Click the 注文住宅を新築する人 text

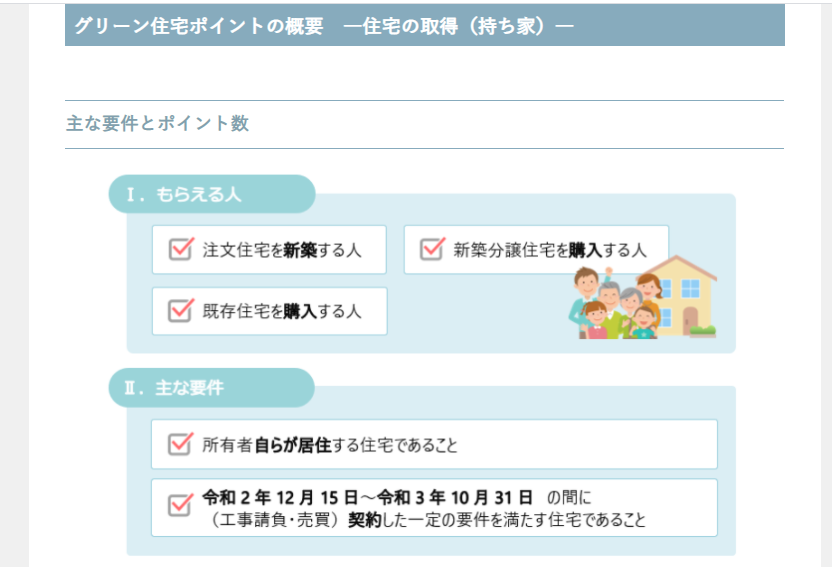(282, 250)
